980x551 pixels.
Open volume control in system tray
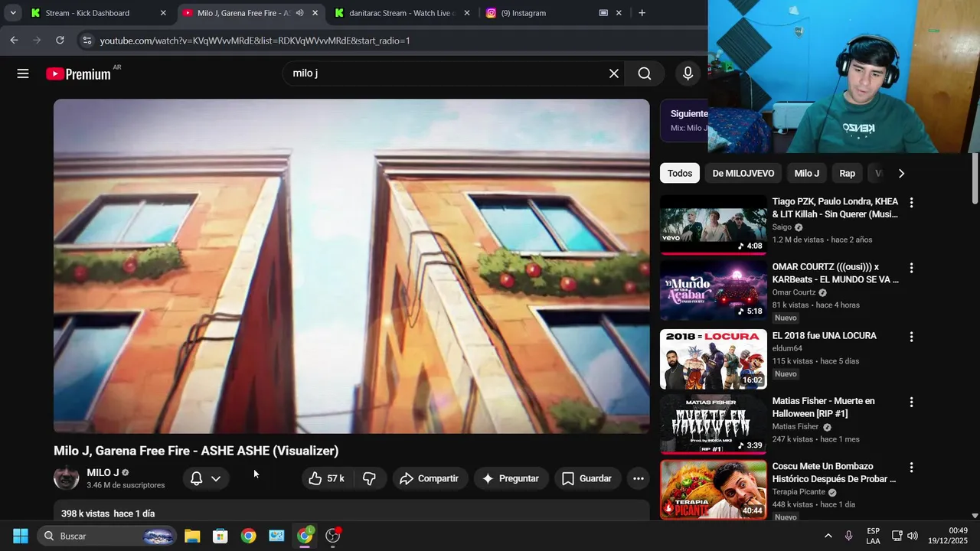[913, 536]
